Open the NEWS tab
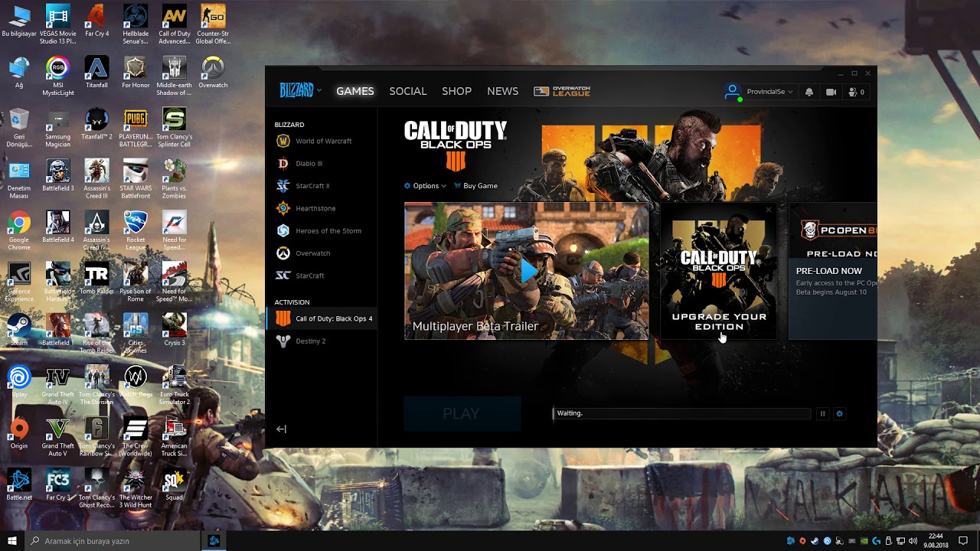Viewport: 980px width, 551px height. pyautogui.click(x=502, y=91)
